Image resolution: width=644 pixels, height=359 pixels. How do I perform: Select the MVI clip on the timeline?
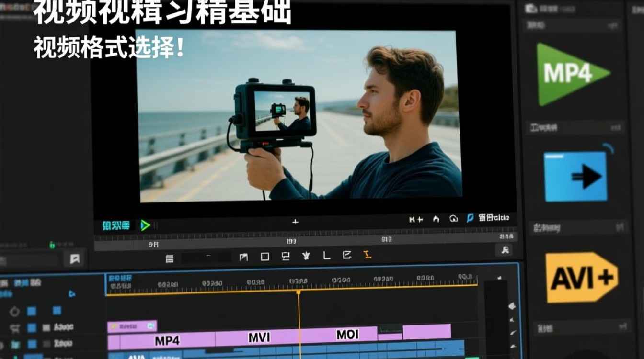click(259, 337)
